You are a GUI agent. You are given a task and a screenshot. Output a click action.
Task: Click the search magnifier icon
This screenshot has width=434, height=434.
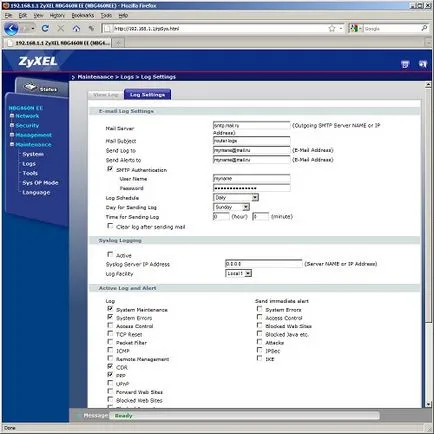[x=424, y=28]
